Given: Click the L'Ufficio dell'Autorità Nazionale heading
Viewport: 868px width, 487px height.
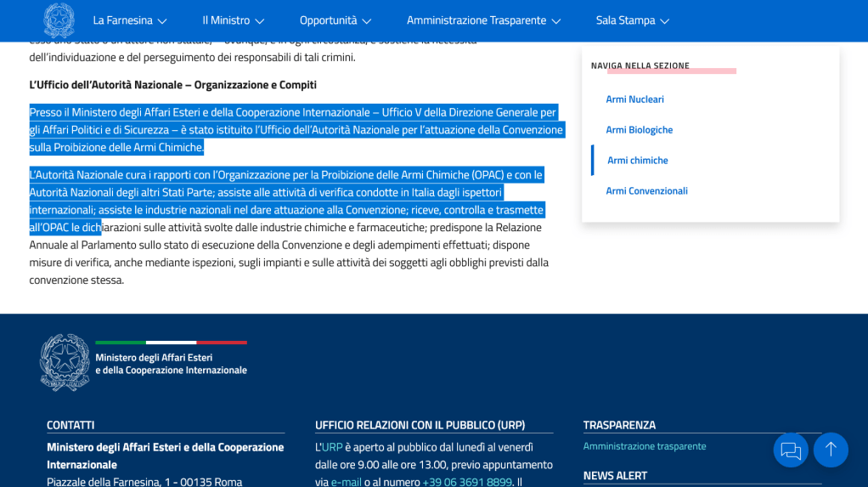Looking at the screenshot, I should pos(172,85).
